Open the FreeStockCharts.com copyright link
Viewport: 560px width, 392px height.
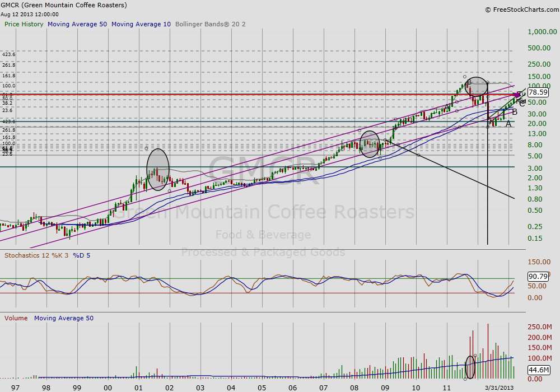click(521, 10)
